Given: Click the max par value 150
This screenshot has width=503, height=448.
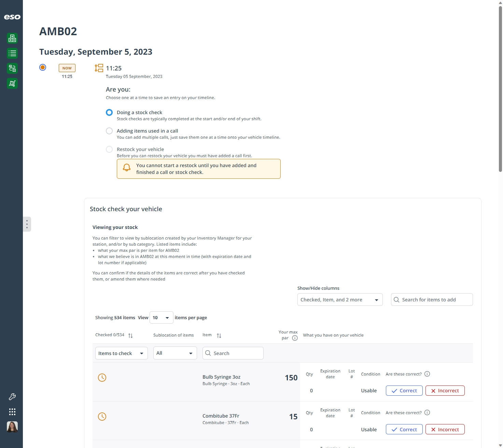Looking at the screenshot, I should coord(291,378).
